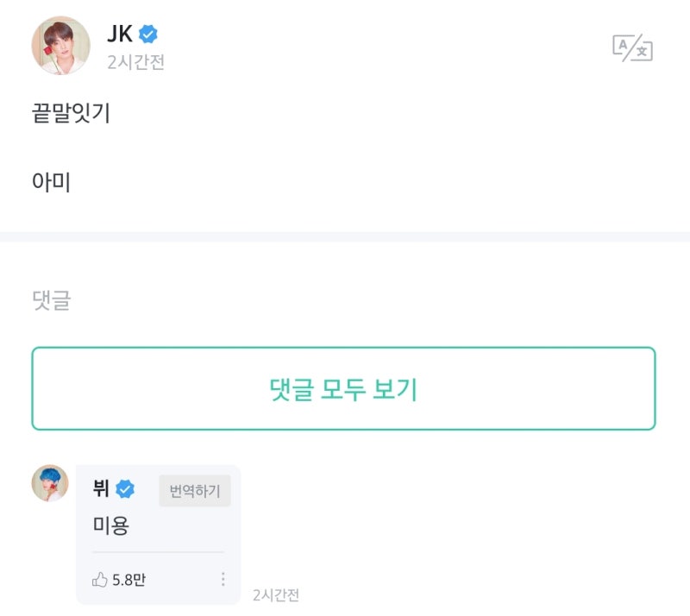Click the verified badge next to 뷔
The image size is (690, 616).
pos(125,490)
